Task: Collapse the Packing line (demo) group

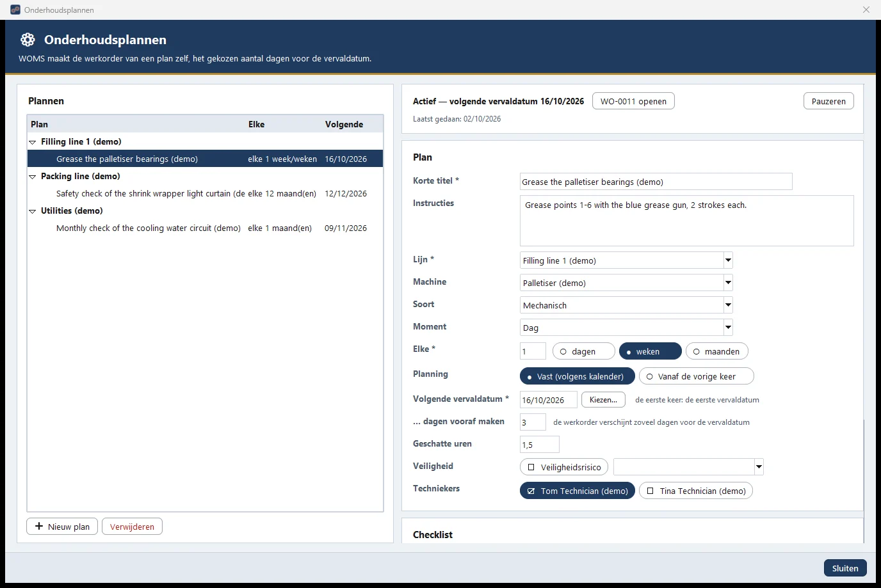Action: pyautogui.click(x=32, y=177)
